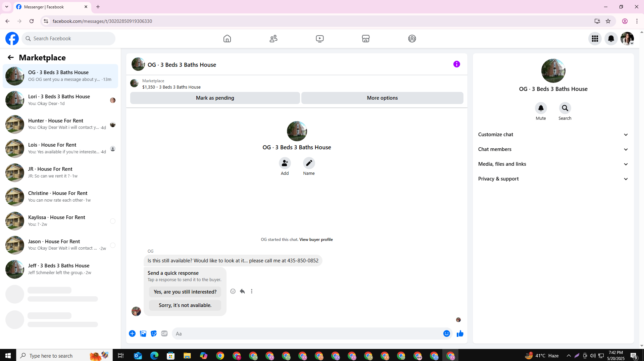Image resolution: width=644 pixels, height=361 pixels.
Task: Open Marketplace storefront icon in top bar
Action: [x=366, y=39]
